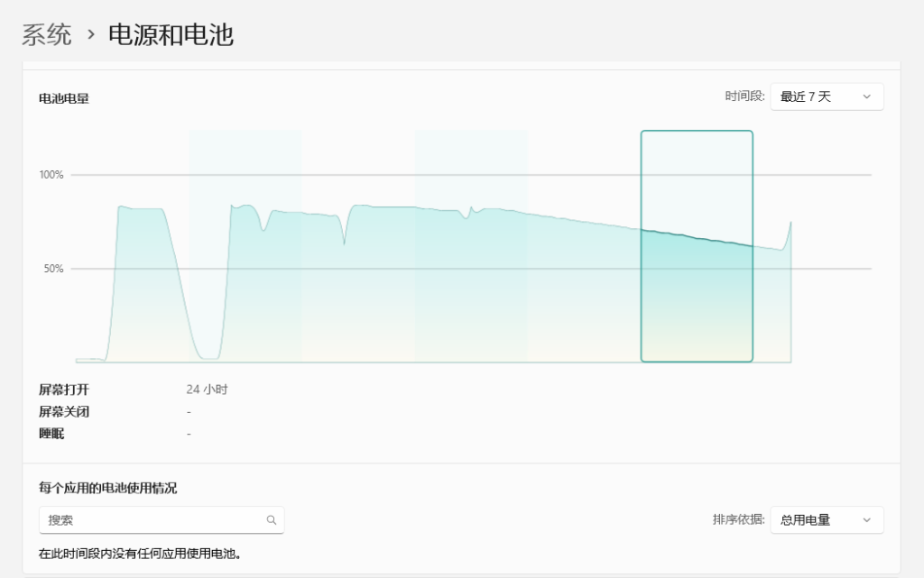The height and width of the screenshot is (578, 924).
Task: Go back to 系统 breadcrumb
Action: [47, 35]
